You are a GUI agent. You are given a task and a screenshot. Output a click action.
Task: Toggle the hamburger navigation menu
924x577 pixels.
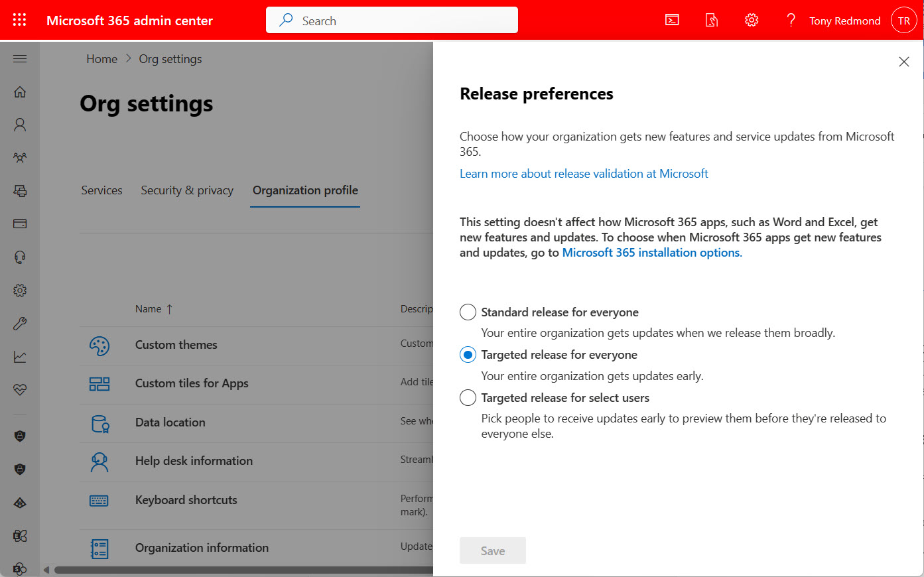(20, 59)
